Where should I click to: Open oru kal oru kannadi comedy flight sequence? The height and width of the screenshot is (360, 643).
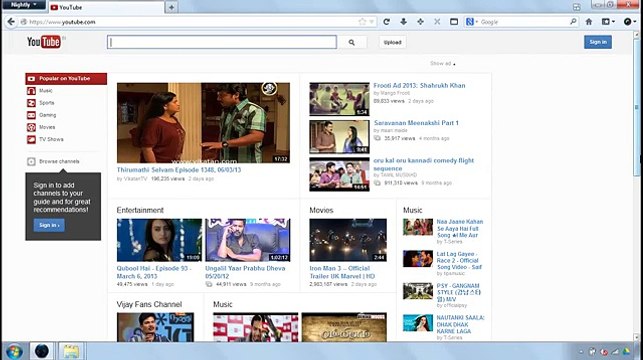point(424,164)
